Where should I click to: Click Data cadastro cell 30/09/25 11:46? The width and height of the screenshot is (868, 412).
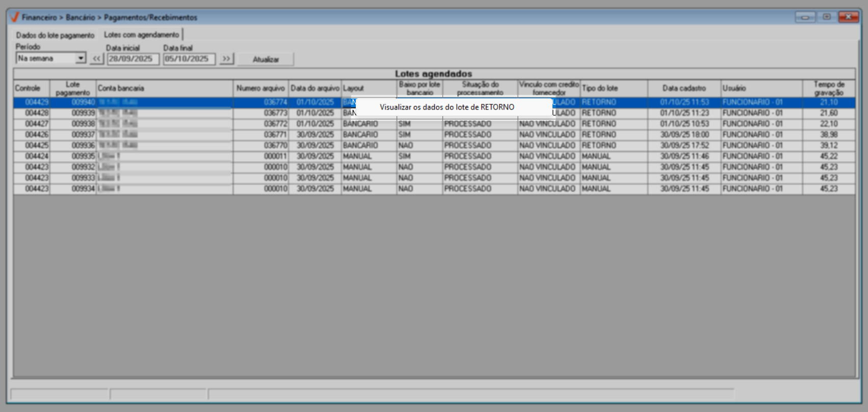pos(685,156)
